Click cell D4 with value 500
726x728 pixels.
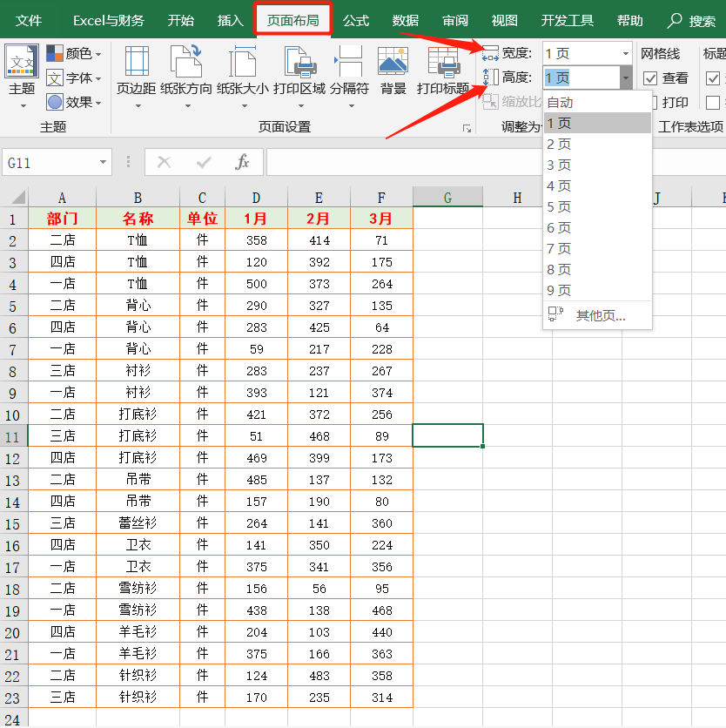(x=256, y=284)
